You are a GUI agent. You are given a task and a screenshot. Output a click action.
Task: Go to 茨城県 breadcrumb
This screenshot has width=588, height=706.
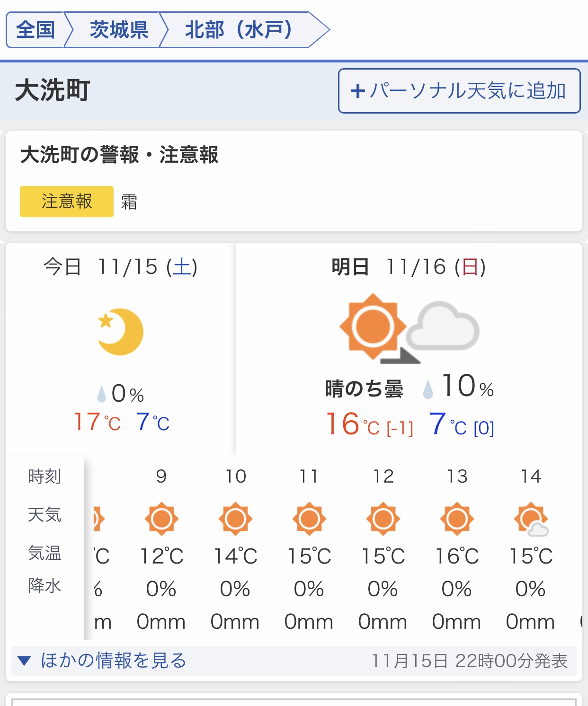click(119, 30)
